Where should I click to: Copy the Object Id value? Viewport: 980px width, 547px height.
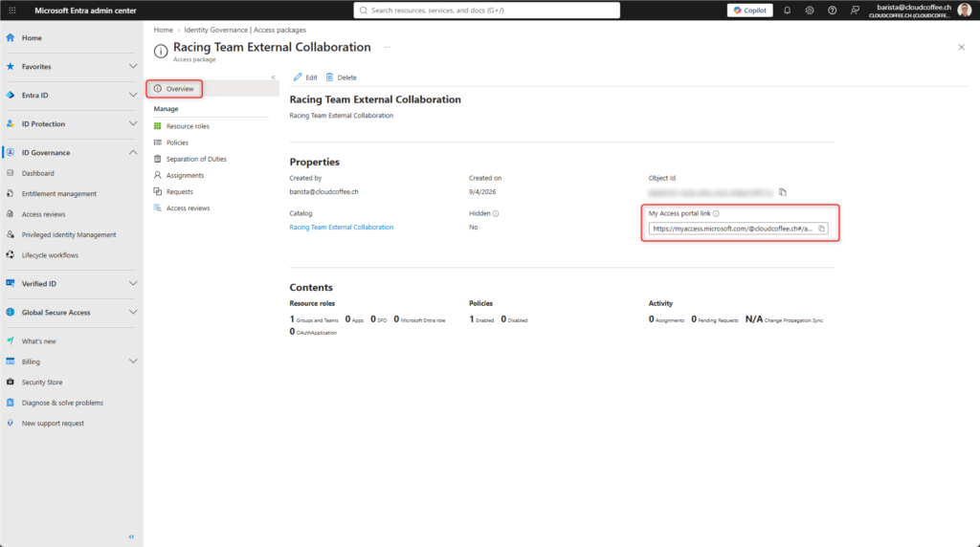point(783,192)
